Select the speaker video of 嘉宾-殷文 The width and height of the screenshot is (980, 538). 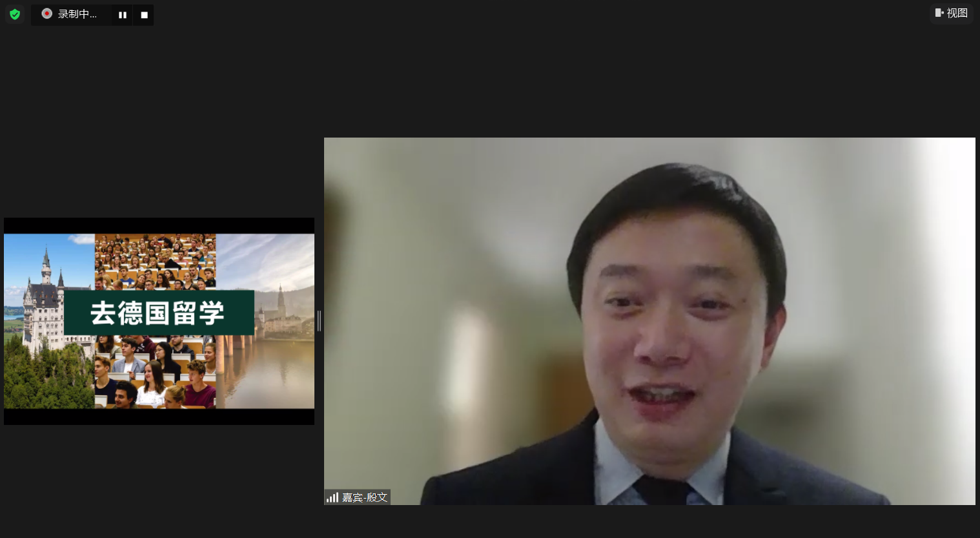649,321
